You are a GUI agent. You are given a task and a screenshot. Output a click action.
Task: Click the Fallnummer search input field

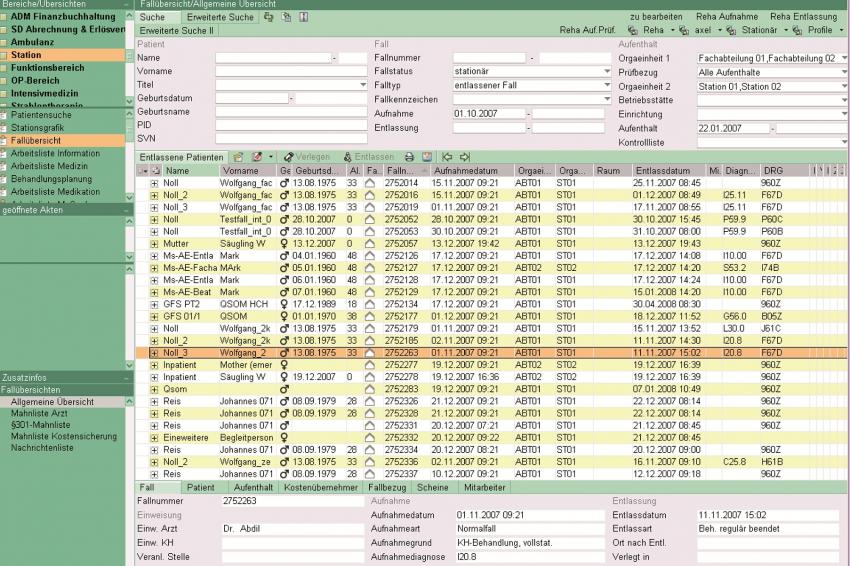pos(489,57)
